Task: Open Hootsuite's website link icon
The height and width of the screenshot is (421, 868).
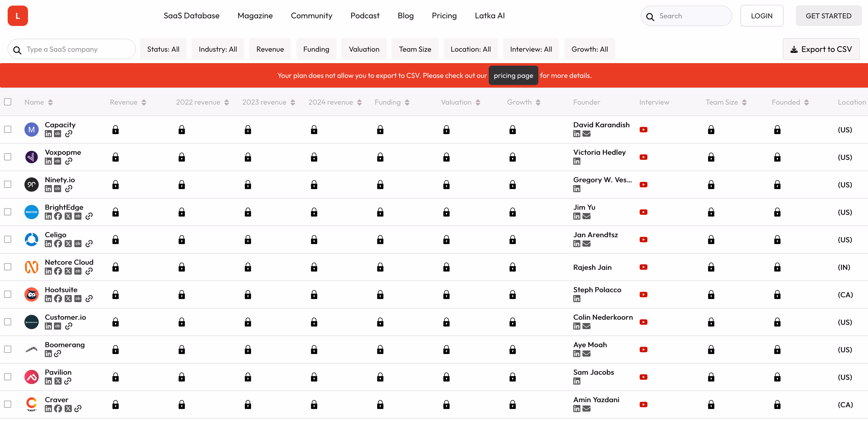Action: point(89,299)
